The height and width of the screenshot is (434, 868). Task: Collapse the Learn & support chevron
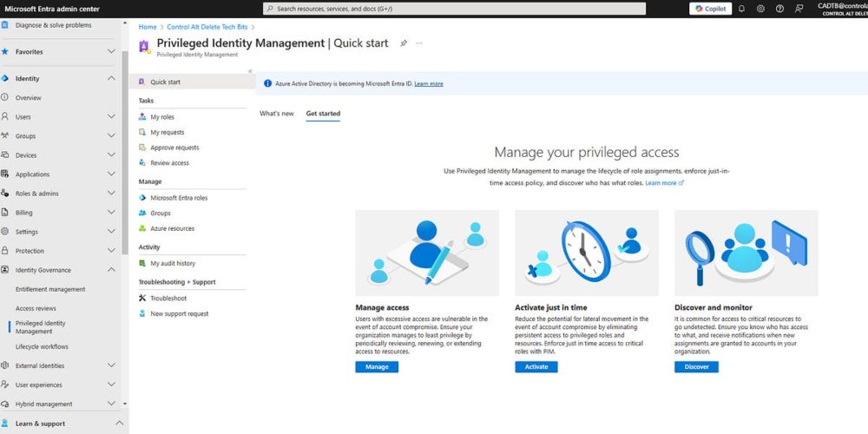119,424
